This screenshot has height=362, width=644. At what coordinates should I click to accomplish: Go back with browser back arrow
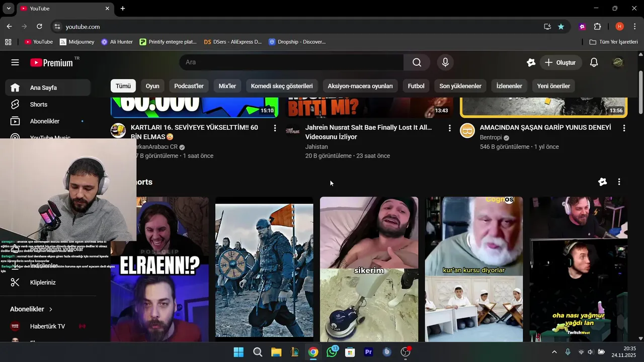9,26
